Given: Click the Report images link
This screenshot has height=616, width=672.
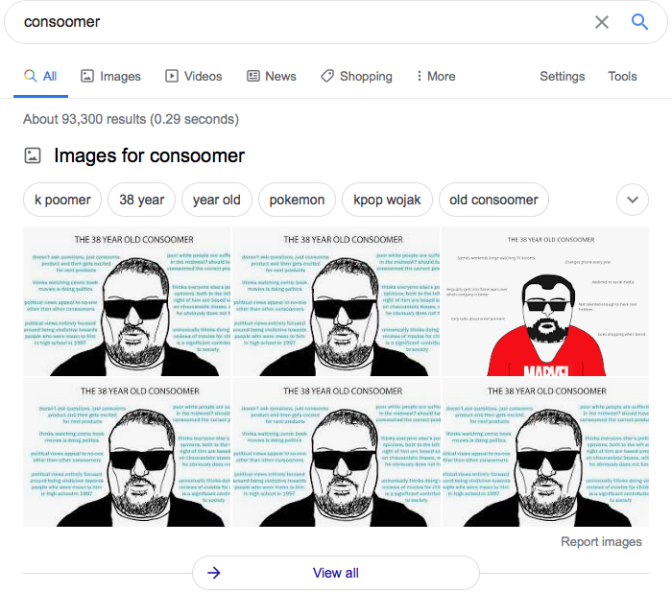Looking at the screenshot, I should [x=601, y=541].
